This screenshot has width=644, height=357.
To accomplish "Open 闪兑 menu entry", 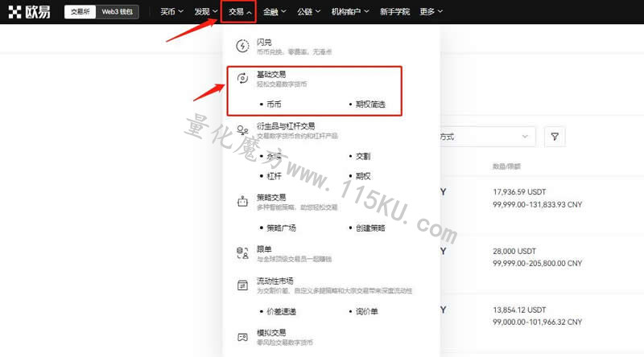I will click(x=264, y=43).
